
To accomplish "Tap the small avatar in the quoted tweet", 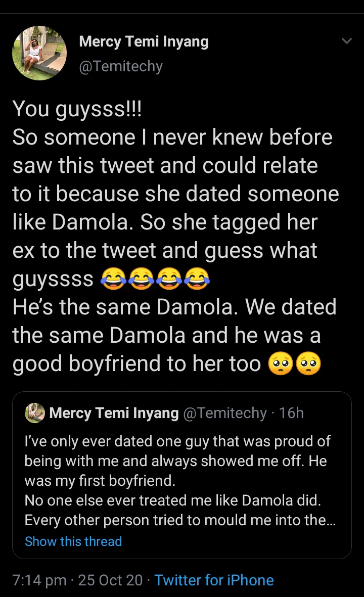I will 35,413.
